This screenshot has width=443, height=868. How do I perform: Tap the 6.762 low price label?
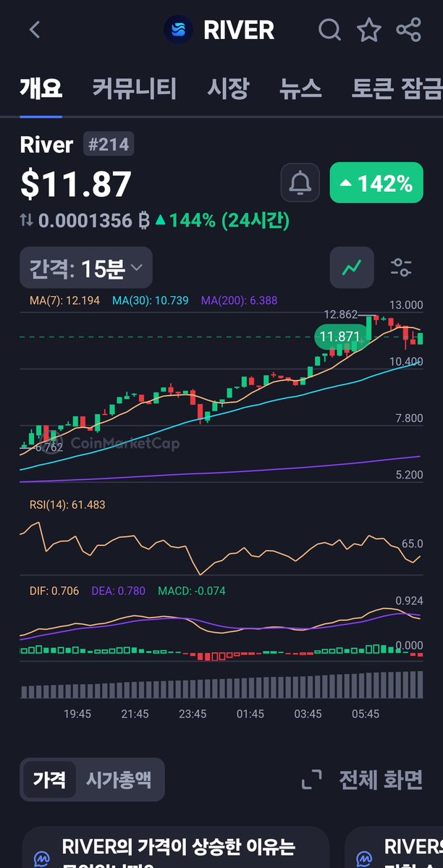point(49,447)
